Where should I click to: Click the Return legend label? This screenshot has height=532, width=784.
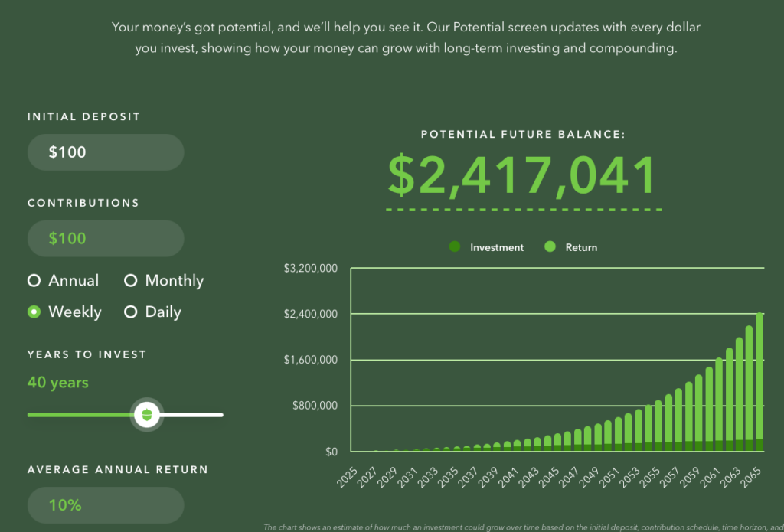click(581, 247)
